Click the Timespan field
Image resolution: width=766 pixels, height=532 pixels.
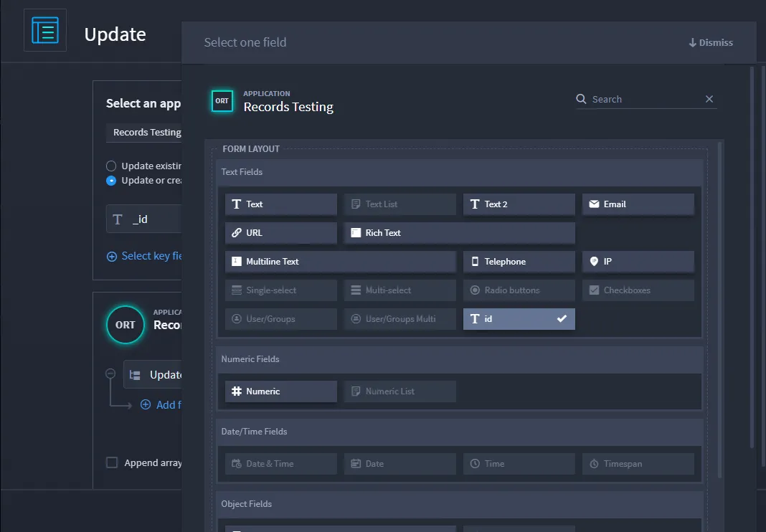[638, 464]
